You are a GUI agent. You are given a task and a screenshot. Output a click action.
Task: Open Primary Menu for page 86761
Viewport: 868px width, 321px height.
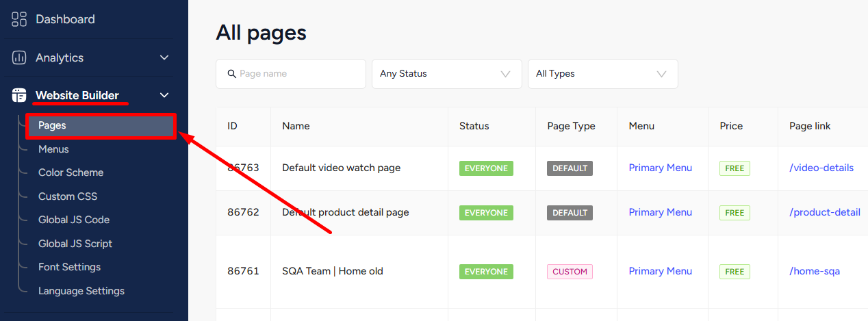point(661,271)
